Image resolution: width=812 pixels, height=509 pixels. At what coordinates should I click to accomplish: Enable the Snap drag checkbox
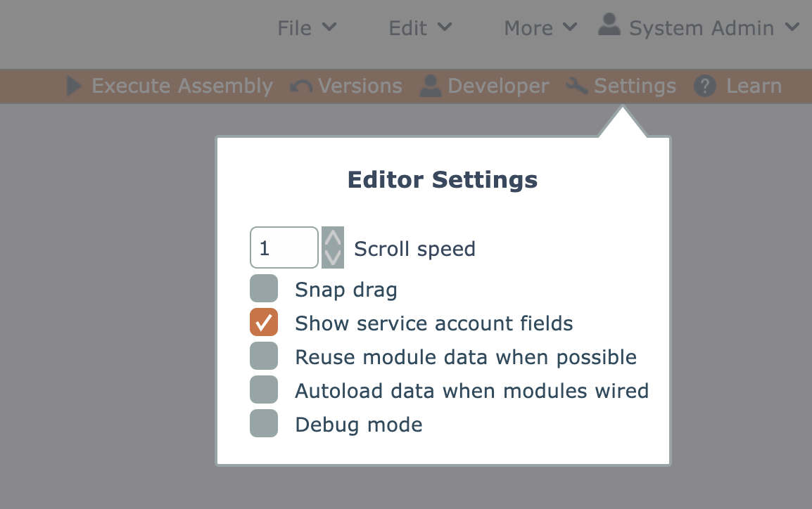point(264,289)
